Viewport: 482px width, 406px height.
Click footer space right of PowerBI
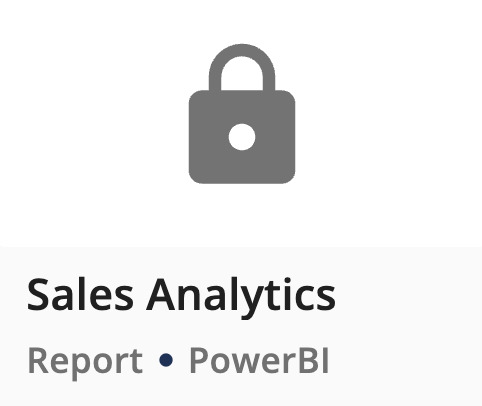coord(406,361)
